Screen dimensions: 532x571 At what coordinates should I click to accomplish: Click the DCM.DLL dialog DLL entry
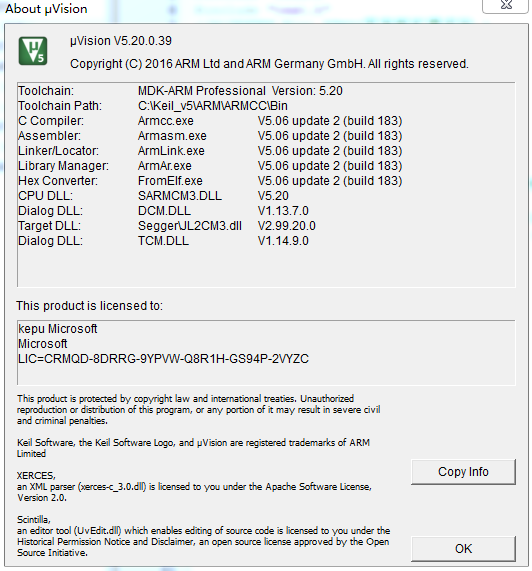coord(164,211)
